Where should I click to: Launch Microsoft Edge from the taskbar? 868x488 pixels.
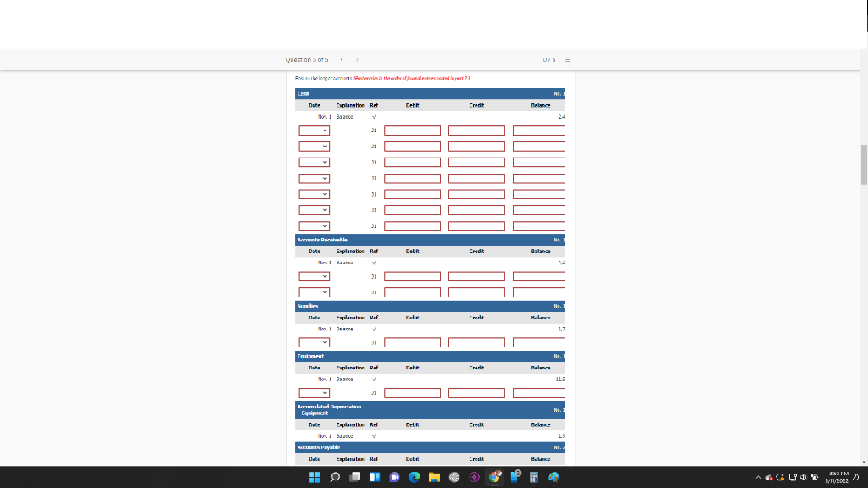[x=414, y=477]
